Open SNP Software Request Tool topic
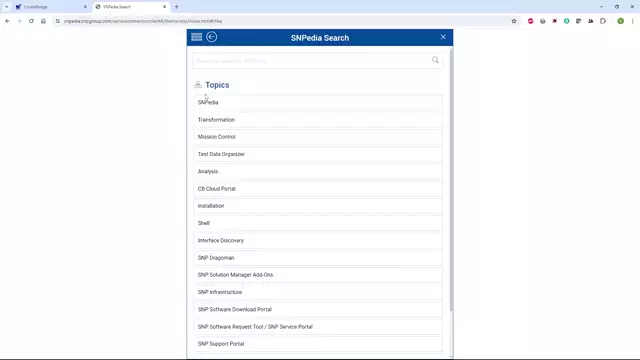The height and width of the screenshot is (360, 640). (318, 327)
